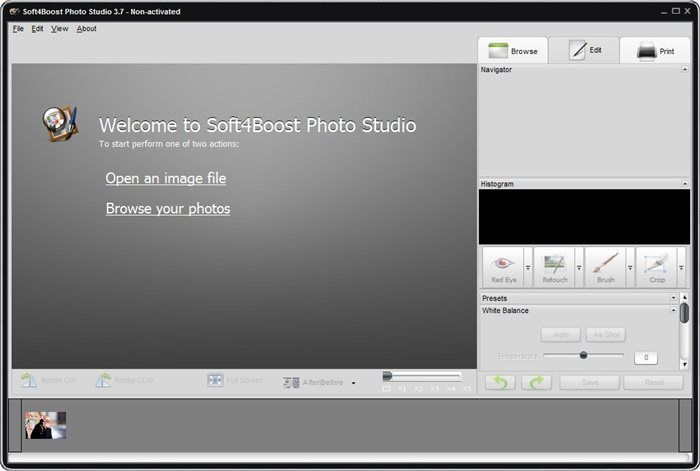Select the Retouch tool
700x471 pixels.
pos(554,267)
